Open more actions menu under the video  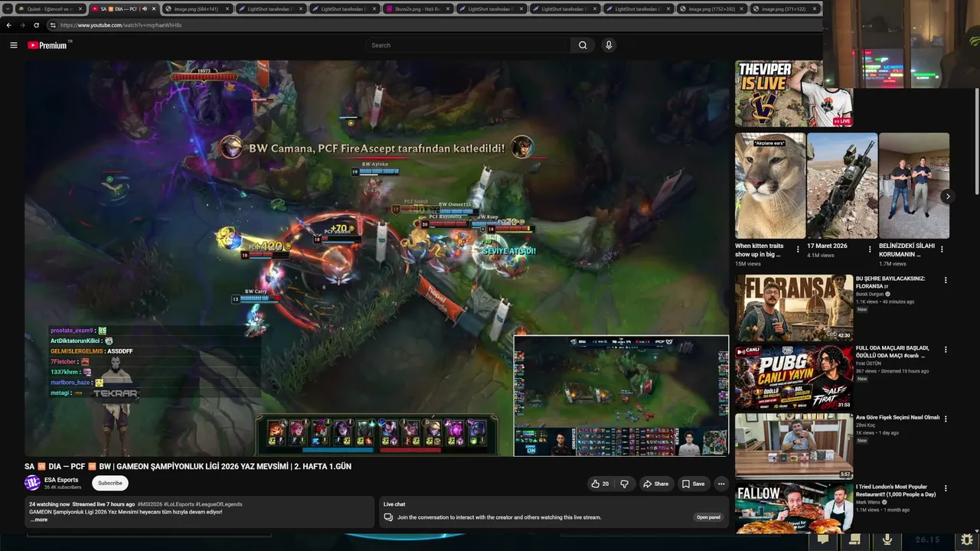point(720,484)
